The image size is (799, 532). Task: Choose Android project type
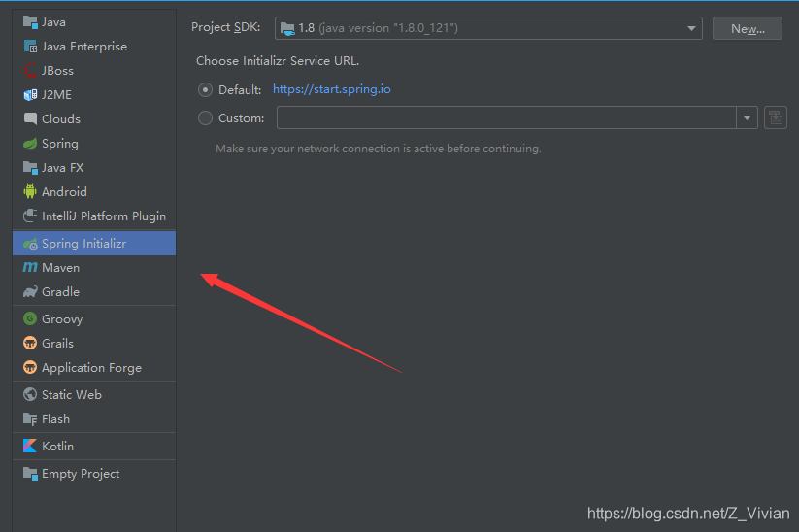tap(94, 191)
